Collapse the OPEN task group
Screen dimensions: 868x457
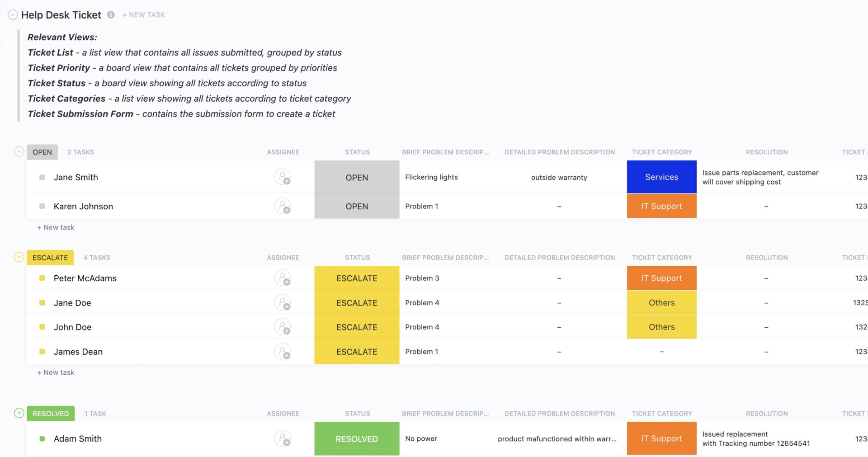coord(19,151)
